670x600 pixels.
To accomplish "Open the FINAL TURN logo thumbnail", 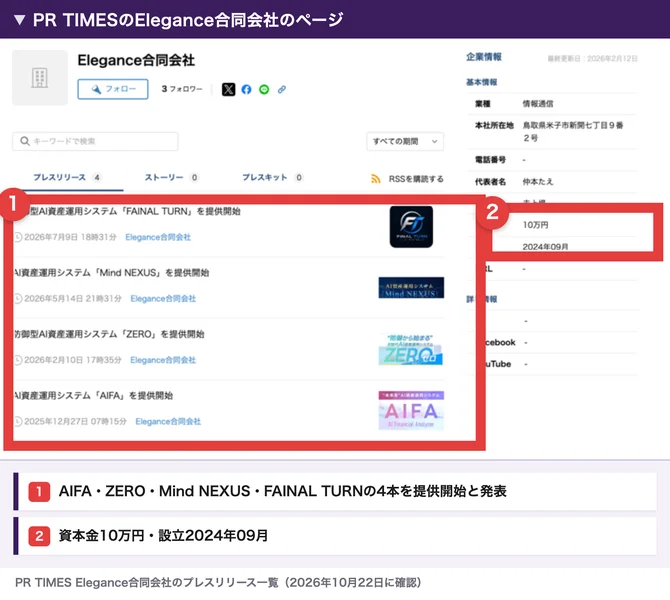I will (411, 226).
